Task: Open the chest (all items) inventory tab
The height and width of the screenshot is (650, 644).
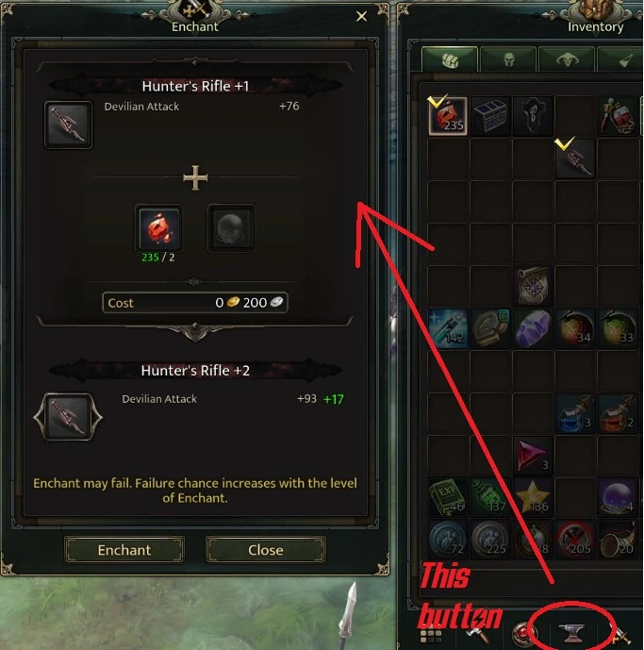Action: pyautogui.click(x=450, y=60)
